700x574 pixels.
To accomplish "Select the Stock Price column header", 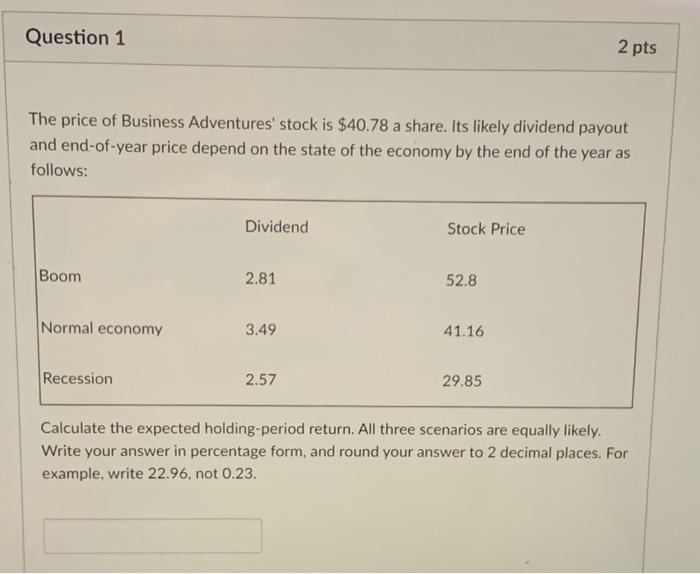I will [485, 229].
